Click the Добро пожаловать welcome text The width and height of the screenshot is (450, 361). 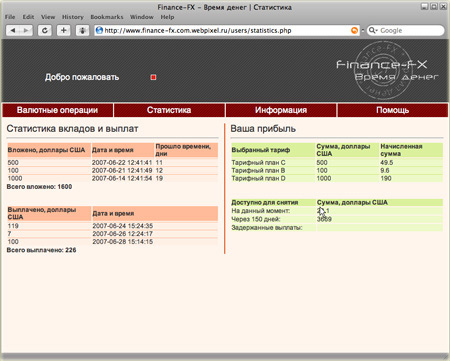coord(82,77)
